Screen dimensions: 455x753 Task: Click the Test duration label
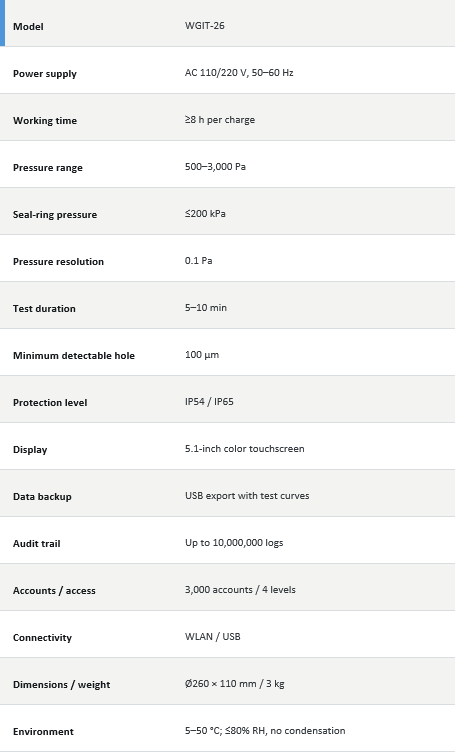[x=44, y=309]
